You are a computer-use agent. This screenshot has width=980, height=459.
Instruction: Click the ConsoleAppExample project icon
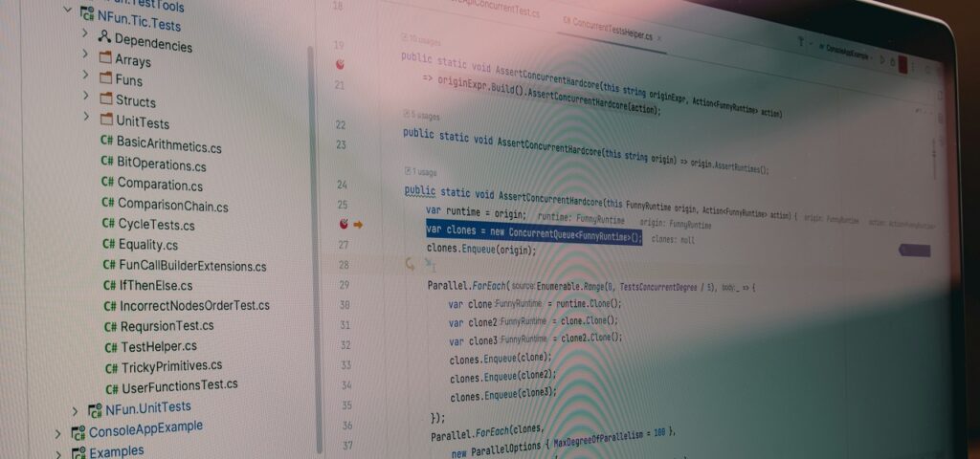[78, 433]
